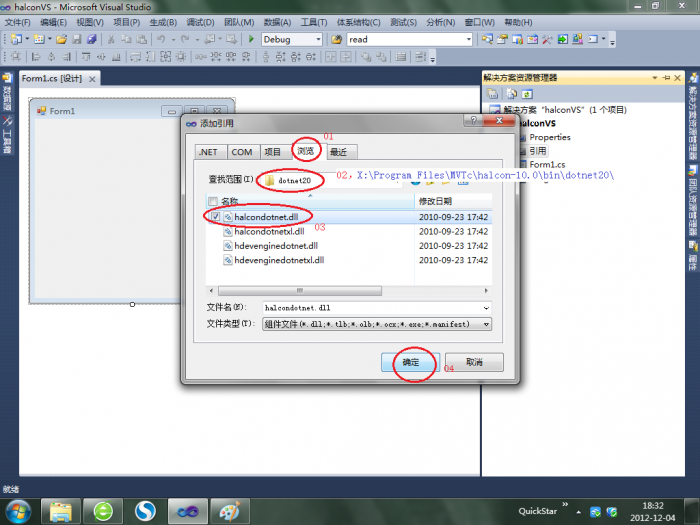Click the horizontal scrollbar in file list
This screenshot has width=700, height=525.
click(x=300, y=291)
